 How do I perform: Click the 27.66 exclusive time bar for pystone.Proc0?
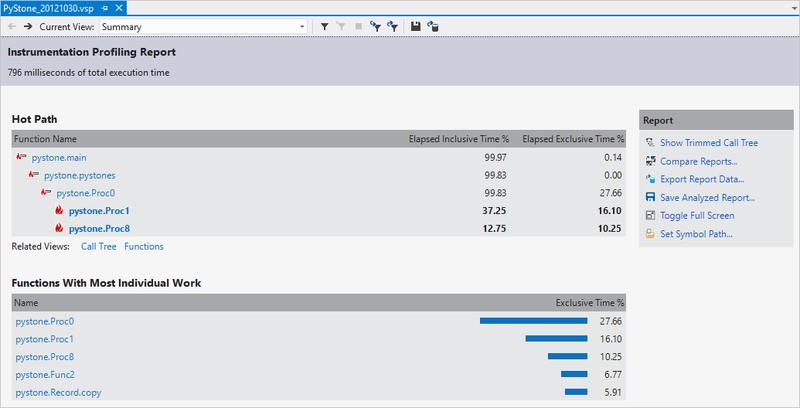tap(533, 321)
